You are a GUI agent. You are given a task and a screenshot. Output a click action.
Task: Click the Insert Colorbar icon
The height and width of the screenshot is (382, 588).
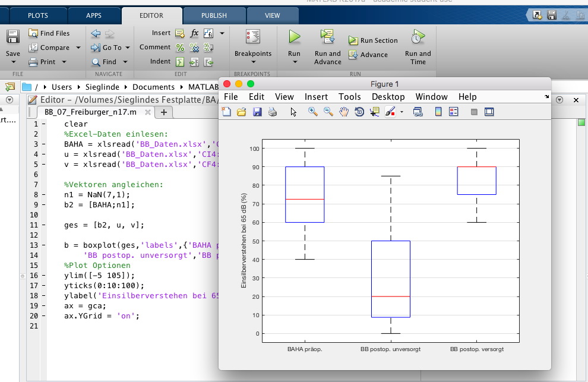coord(438,112)
